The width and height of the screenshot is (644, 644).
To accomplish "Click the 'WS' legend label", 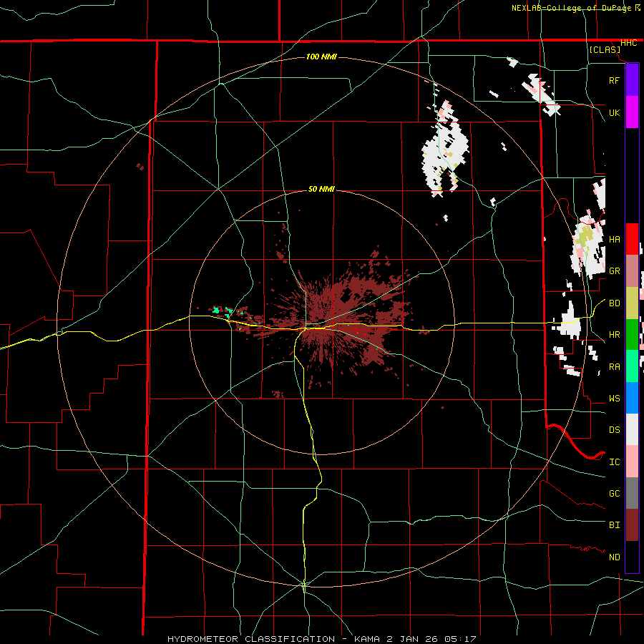I will click(614, 399).
